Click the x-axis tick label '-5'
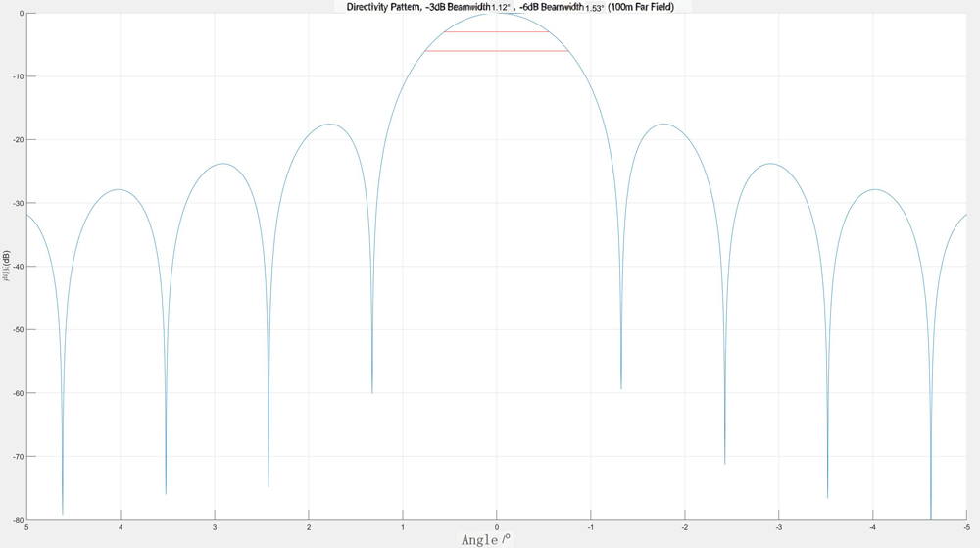Image resolution: width=980 pixels, height=548 pixels. pos(966,528)
